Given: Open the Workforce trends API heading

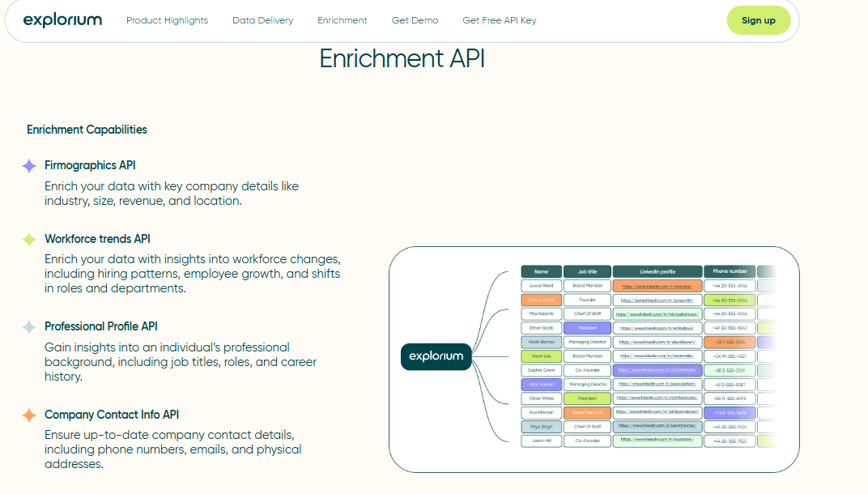Looking at the screenshot, I should coord(97,239).
